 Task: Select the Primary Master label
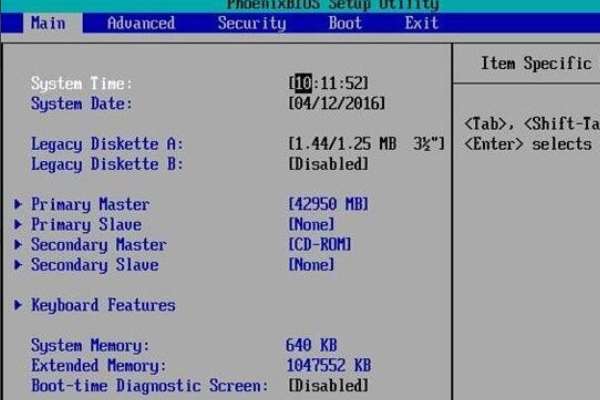point(90,204)
